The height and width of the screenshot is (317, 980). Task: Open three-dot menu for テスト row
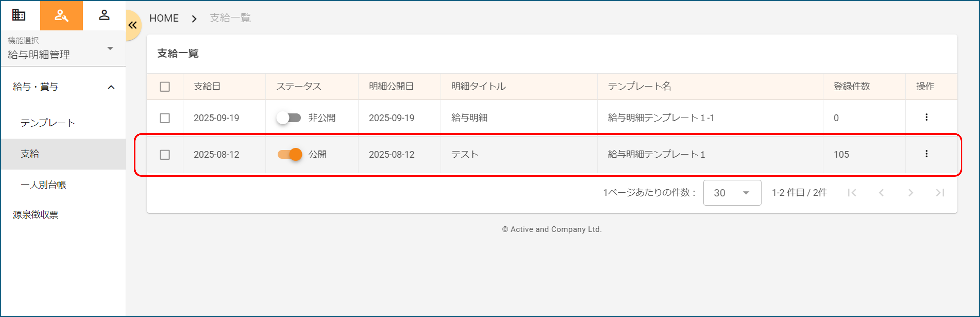pyautogui.click(x=926, y=154)
